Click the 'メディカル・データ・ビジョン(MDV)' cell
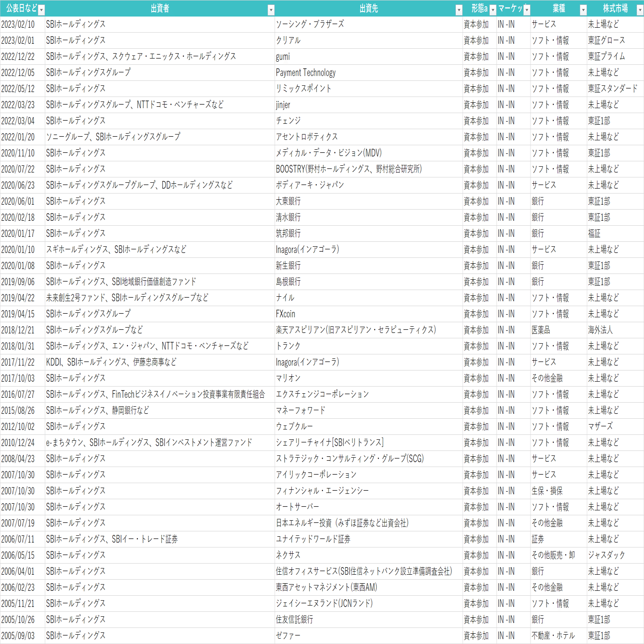644x644 pixels. click(x=369, y=153)
